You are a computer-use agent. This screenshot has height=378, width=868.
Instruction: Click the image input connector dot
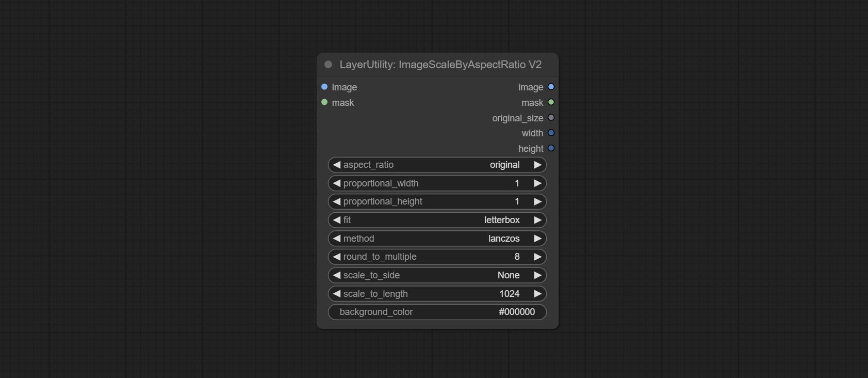click(x=324, y=87)
